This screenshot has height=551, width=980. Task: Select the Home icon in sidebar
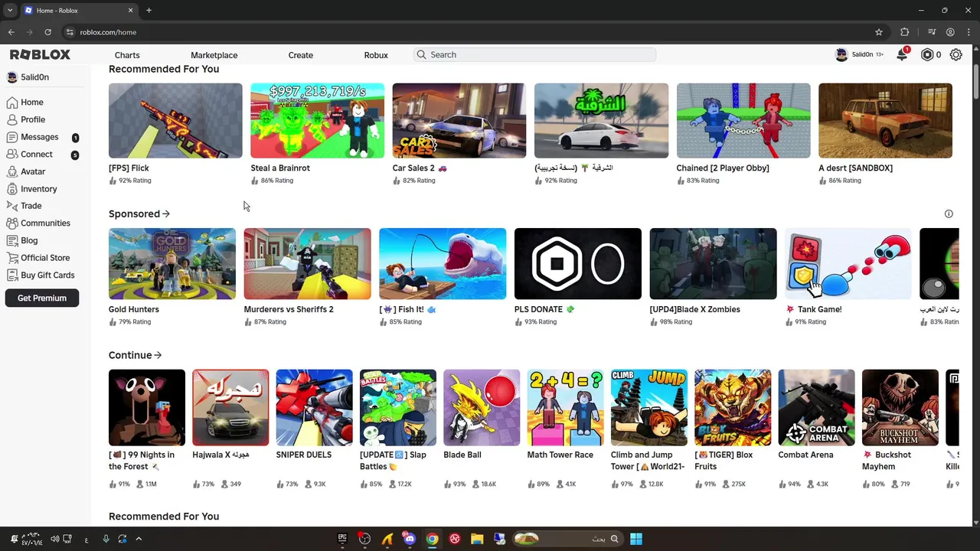tap(12, 102)
